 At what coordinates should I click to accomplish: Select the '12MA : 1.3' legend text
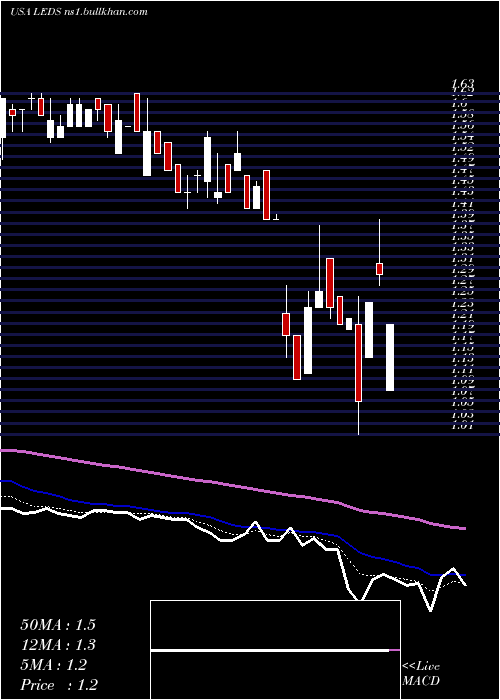click(x=58, y=645)
